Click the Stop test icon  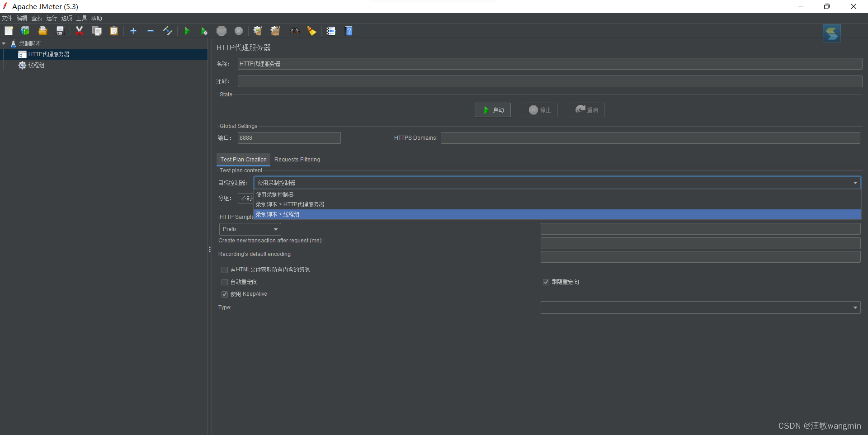coord(222,31)
